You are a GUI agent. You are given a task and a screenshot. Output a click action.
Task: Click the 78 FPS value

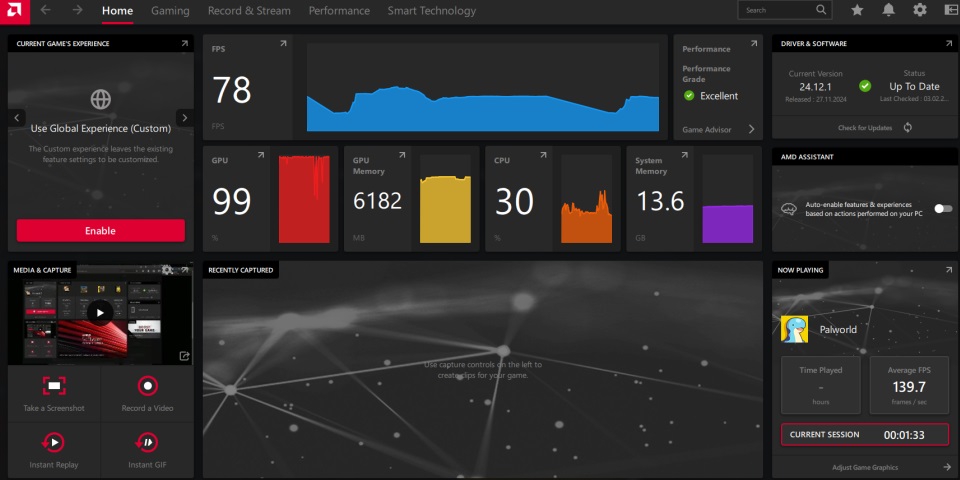click(232, 90)
